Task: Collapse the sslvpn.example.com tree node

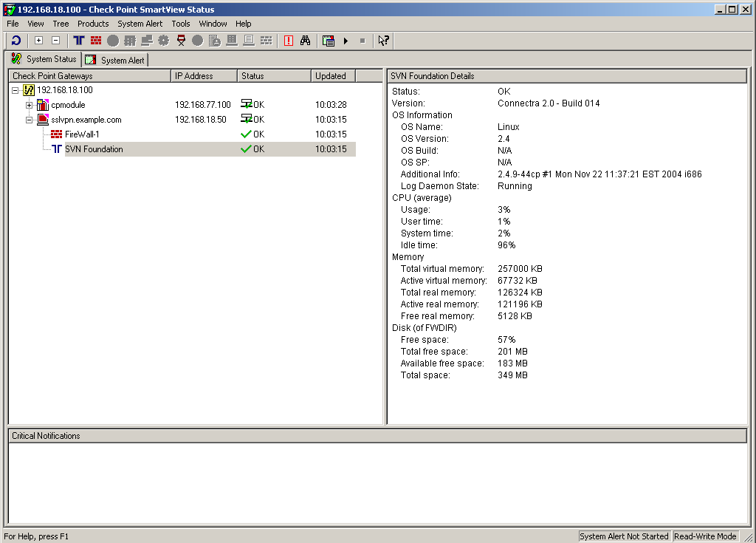Action: click(x=29, y=120)
